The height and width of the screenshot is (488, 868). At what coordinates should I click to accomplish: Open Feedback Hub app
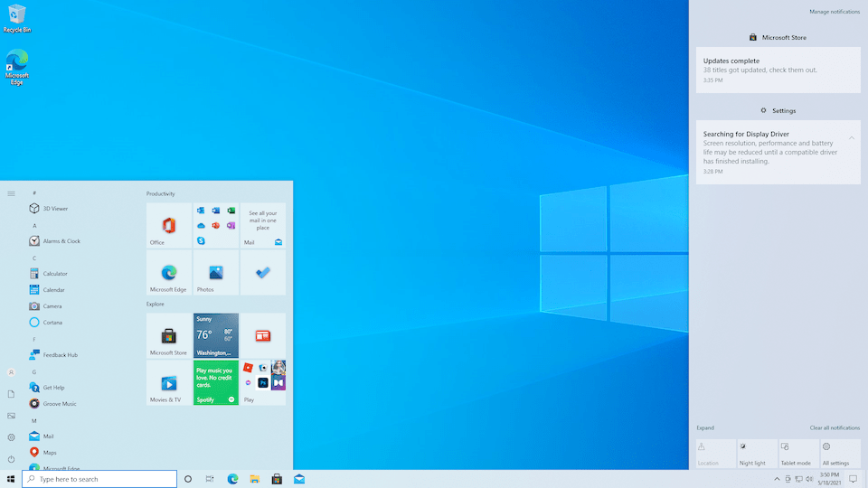coord(53,354)
